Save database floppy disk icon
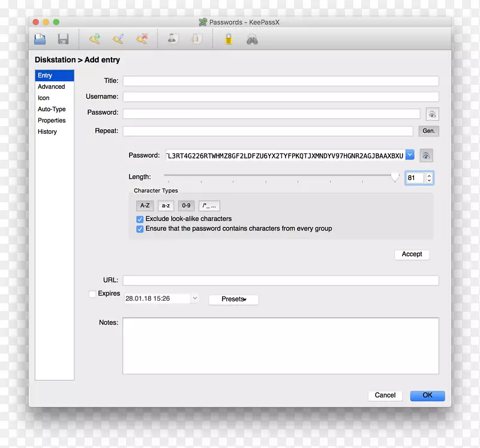 point(64,39)
